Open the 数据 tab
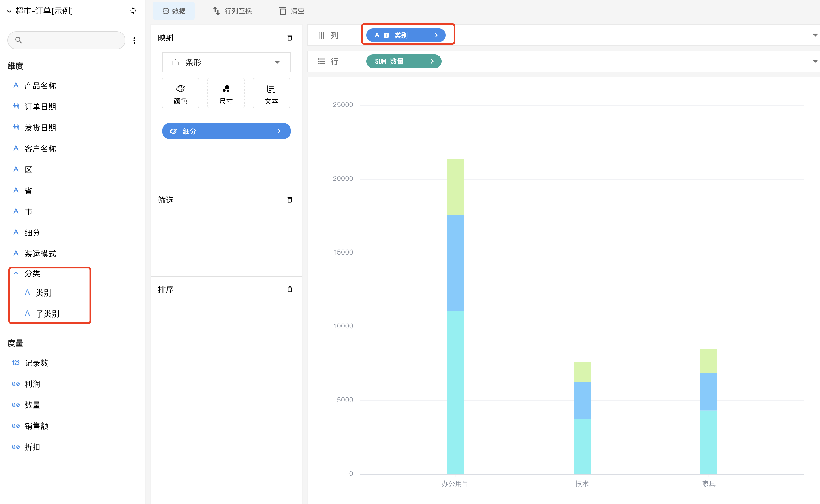Image resolution: width=820 pixels, height=504 pixels. (174, 11)
